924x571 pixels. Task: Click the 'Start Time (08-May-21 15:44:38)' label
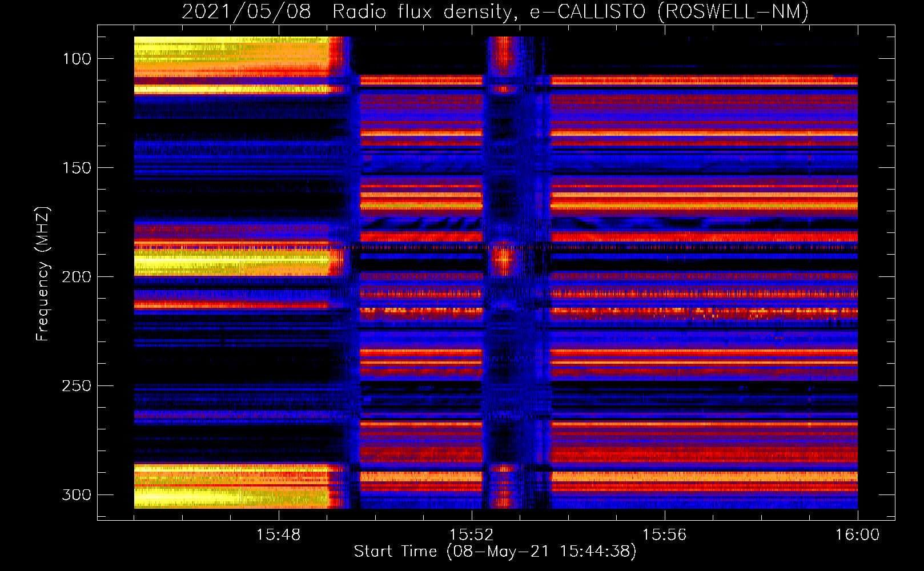click(495, 552)
